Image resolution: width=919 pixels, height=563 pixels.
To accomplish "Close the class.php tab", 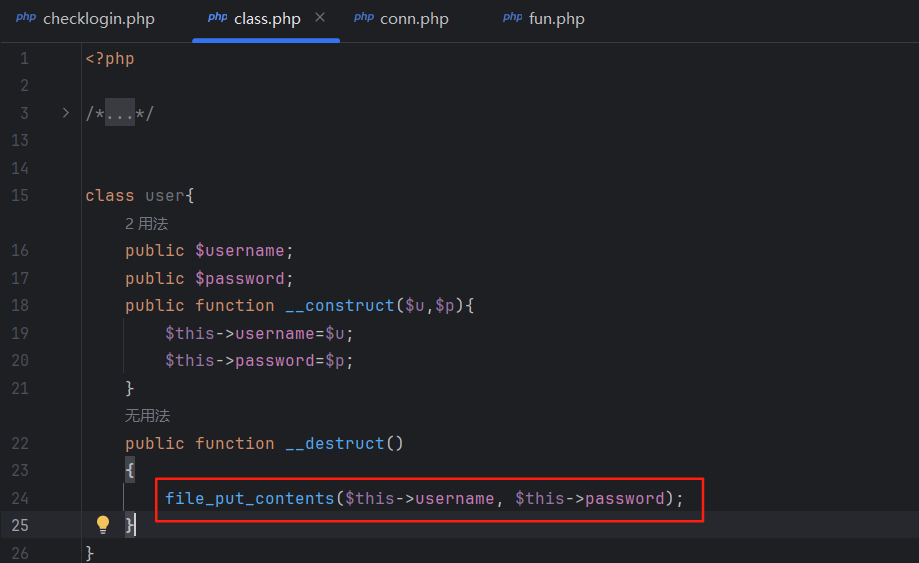I will (x=320, y=18).
